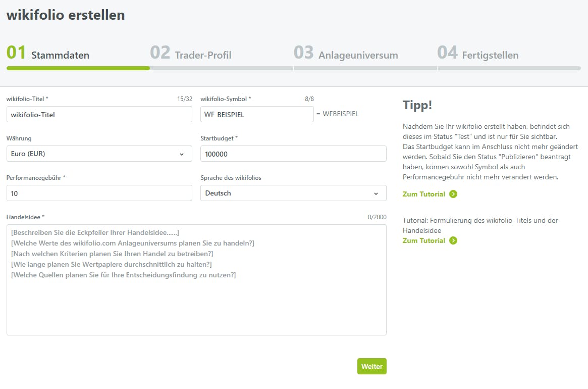Image resolution: width=588 pixels, height=389 pixels.
Task: Go to step 04 Fertigstellen
Action: 478,53
